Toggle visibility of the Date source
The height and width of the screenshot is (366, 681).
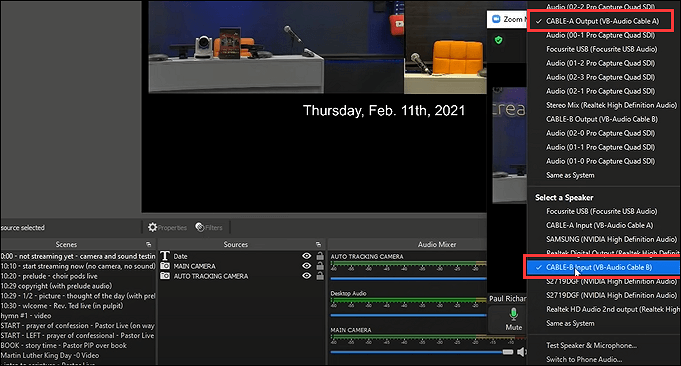coord(307,256)
